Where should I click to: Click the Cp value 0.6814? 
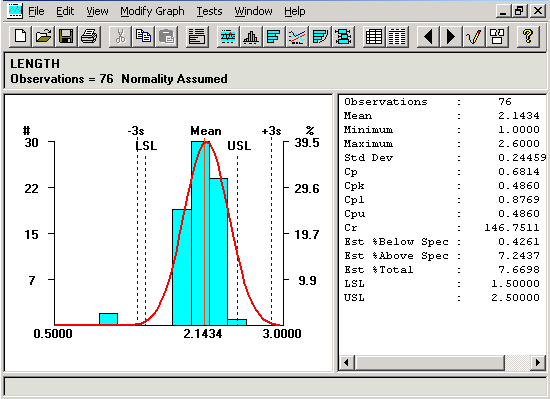[519, 171]
